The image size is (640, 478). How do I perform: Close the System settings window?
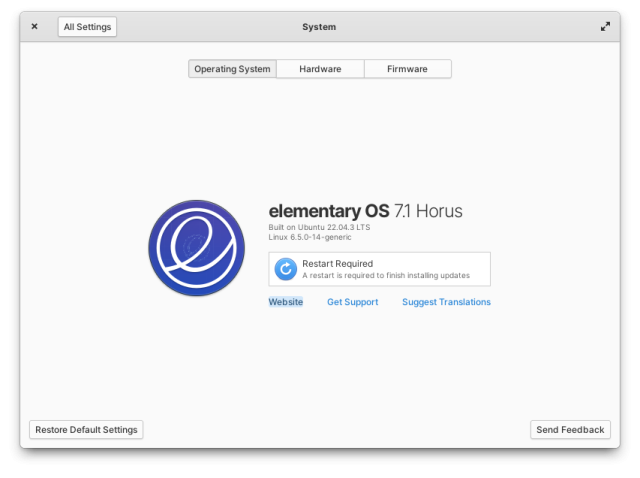[x=35, y=27]
